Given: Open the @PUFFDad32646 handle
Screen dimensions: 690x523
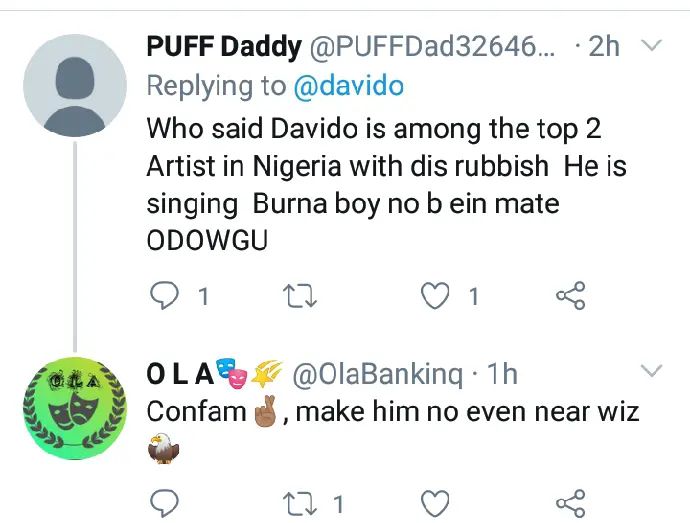Looking at the screenshot, I should click(x=420, y=46).
